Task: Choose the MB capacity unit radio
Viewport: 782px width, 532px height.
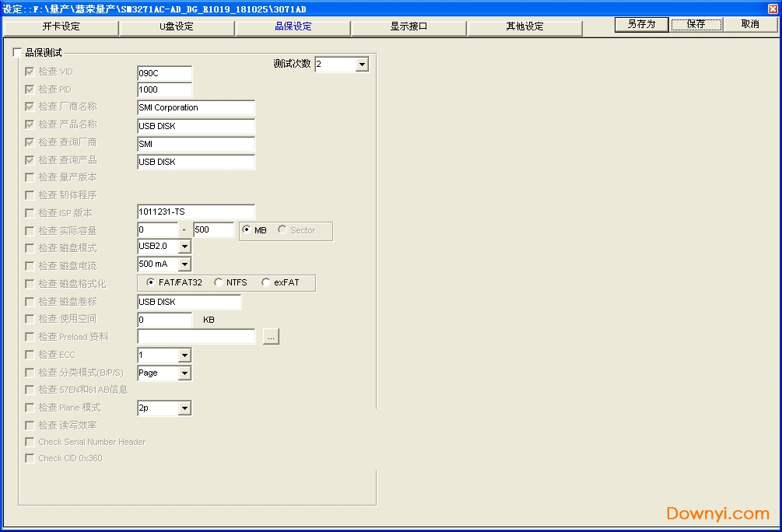Action: pos(247,230)
